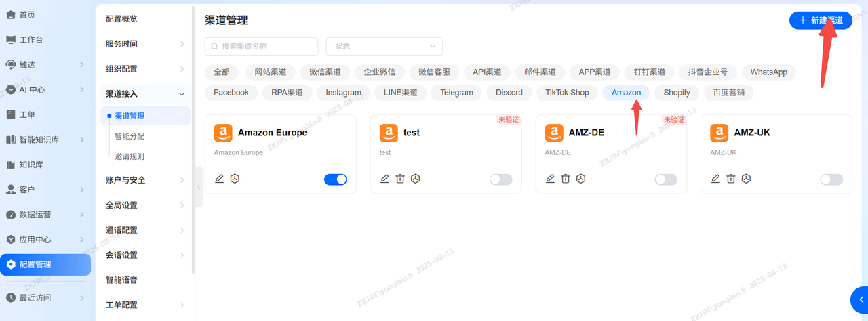This screenshot has width=868, height=321.
Task: Turn on the AMZ-UK channel toggle
Action: click(831, 179)
